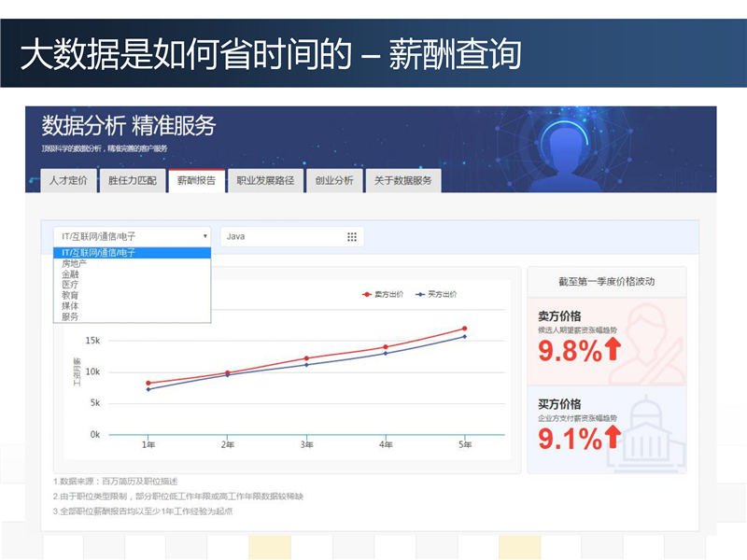Viewport: 747px width, 560px height.
Task: Select 教育 in the open dropdown
Action: point(71,295)
